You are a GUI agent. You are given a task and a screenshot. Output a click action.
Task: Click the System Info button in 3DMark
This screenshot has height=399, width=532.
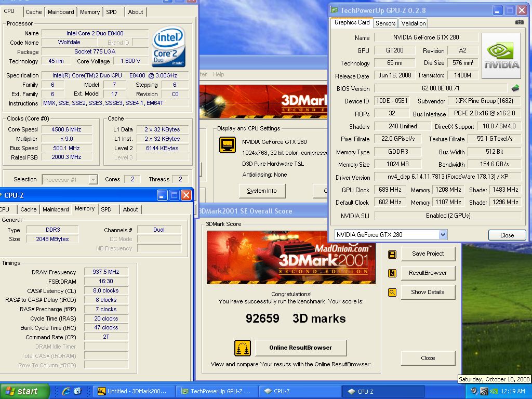[x=262, y=191]
